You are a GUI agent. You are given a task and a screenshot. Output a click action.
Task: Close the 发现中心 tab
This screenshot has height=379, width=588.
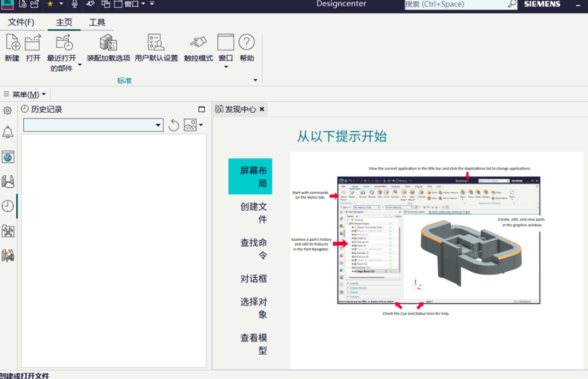coord(262,109)
